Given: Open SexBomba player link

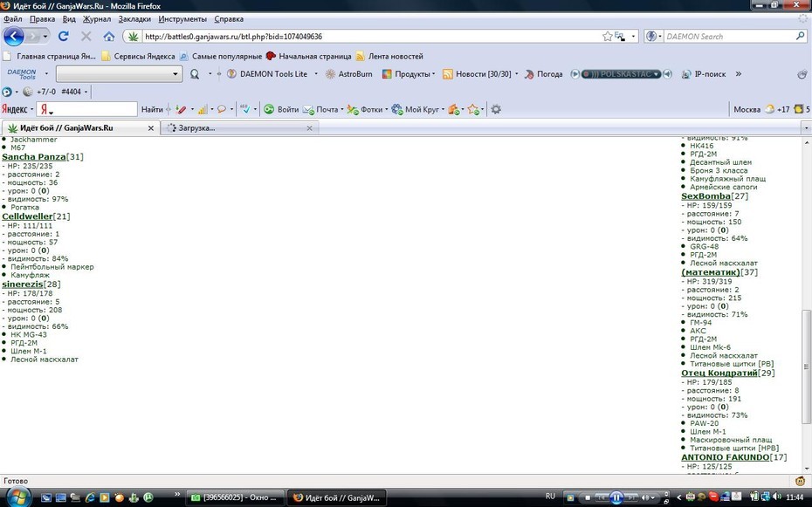Looking at the screenshot, I should 705,196.
